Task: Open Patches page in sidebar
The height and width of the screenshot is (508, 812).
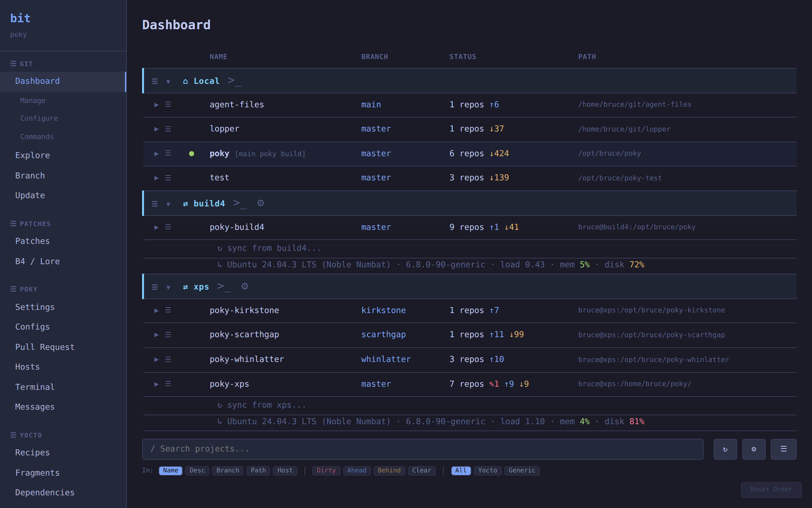Action: 33,241
